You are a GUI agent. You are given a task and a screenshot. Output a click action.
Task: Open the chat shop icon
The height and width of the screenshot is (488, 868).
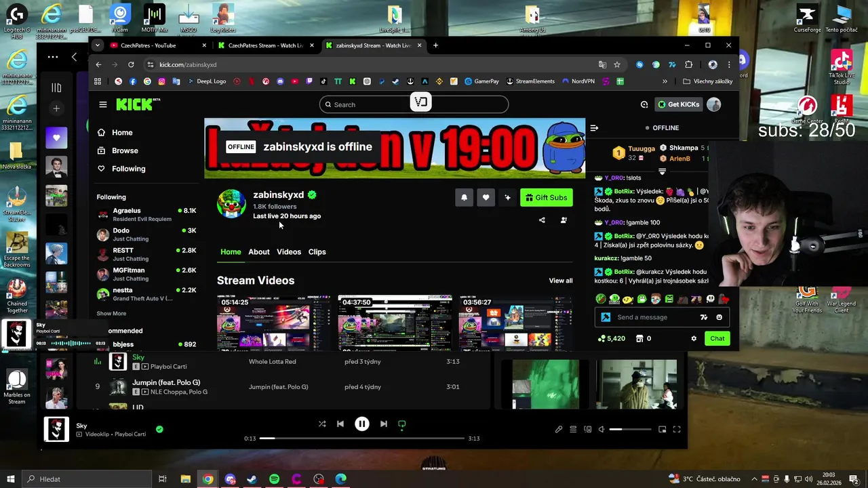(x=639, y=338)
